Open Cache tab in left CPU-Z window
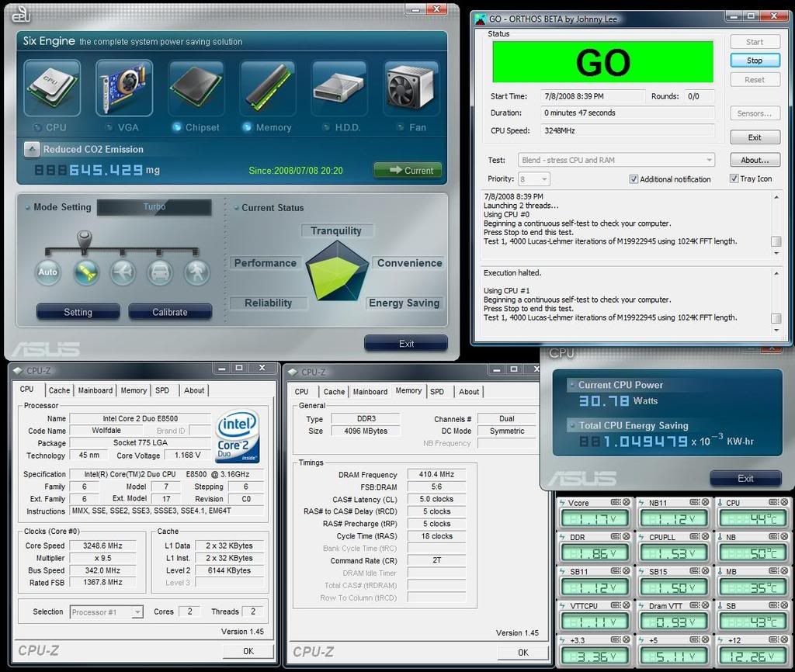The image size is (795, 672). pyautogui.click(x=59, y=390)
